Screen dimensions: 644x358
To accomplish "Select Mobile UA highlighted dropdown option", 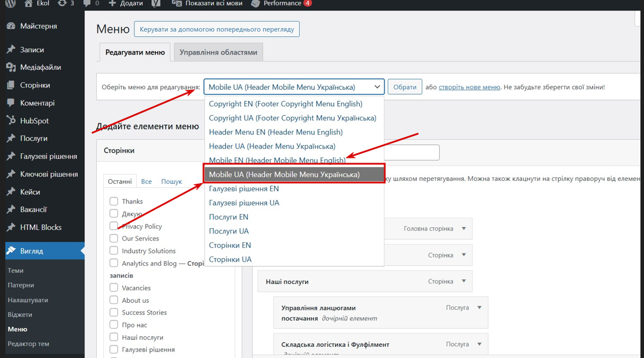I will coord(294,174).
